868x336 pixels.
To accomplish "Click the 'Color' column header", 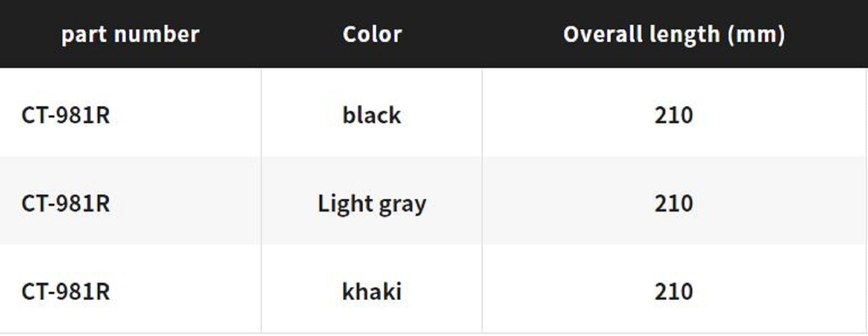I will pyautogui.click(x=372, y=34).
